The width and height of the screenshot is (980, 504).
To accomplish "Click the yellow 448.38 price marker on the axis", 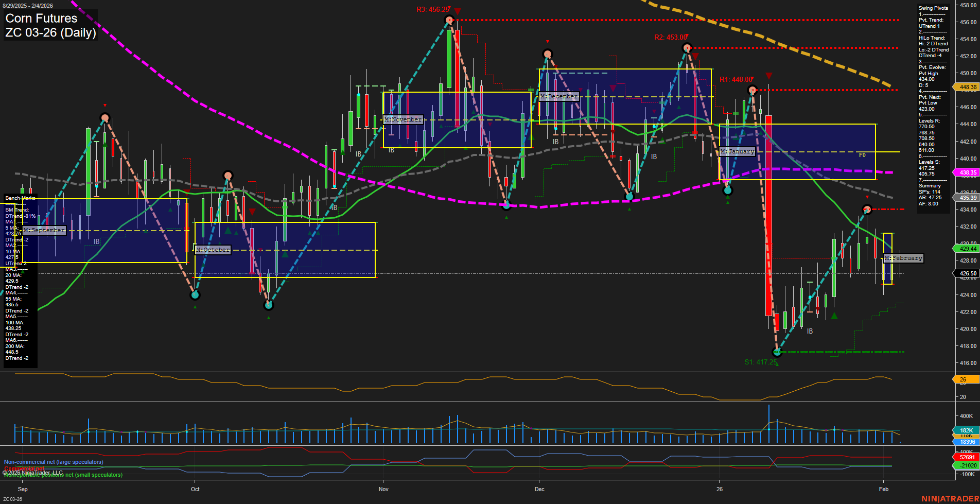I will tap(965, 87).
